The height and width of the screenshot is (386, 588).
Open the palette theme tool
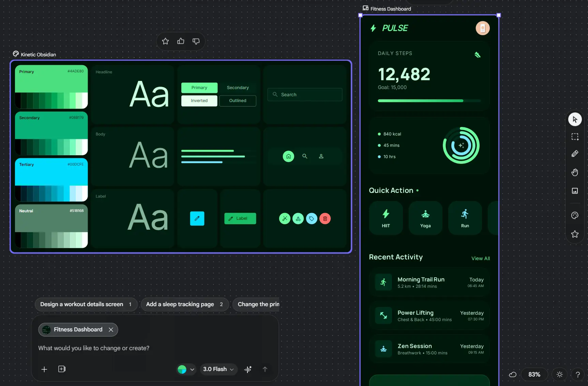pos(575,215)
